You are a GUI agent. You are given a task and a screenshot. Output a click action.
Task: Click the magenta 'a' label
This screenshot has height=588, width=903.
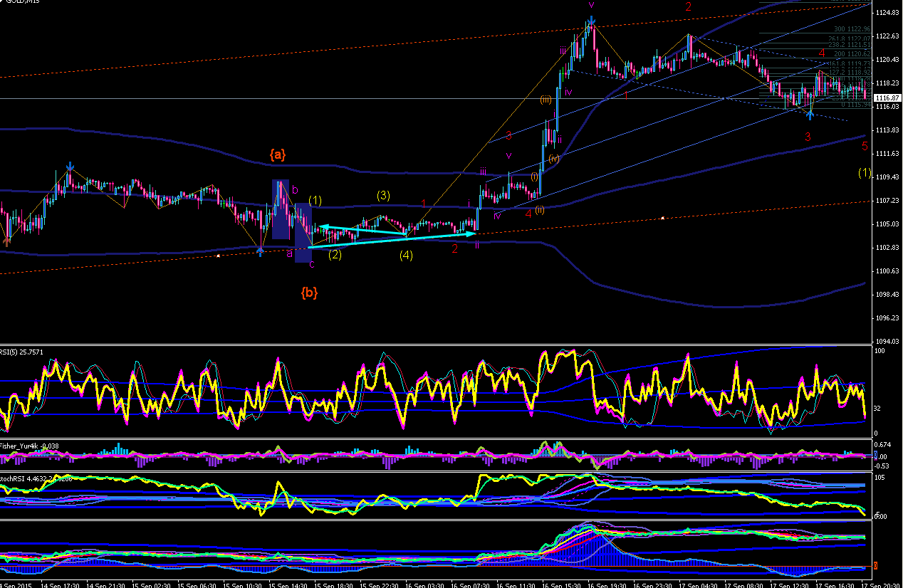point(289,253)
